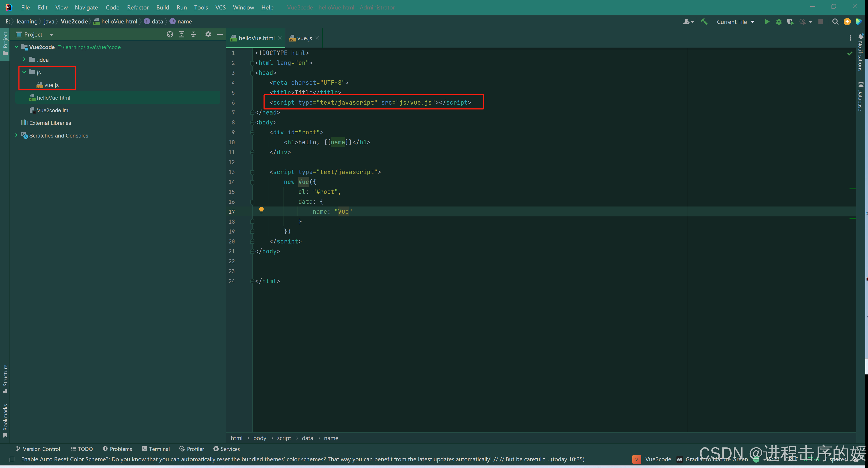
Task: Click the green Run button
Action: tap(767, 22)
